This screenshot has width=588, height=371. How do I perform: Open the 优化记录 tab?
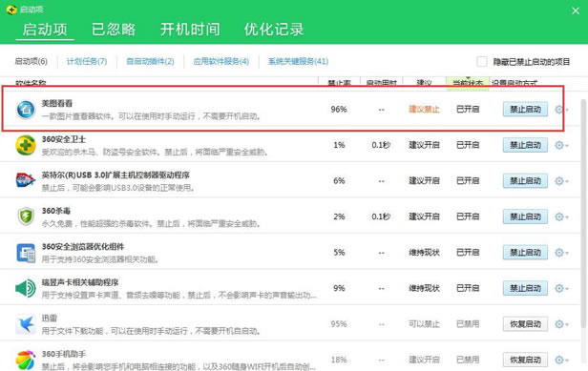[274, 30]
